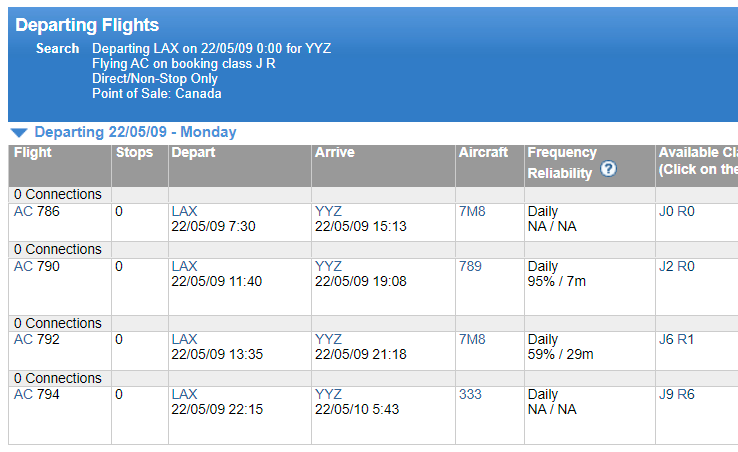Open the AC link for flight 792

[23, 340]
